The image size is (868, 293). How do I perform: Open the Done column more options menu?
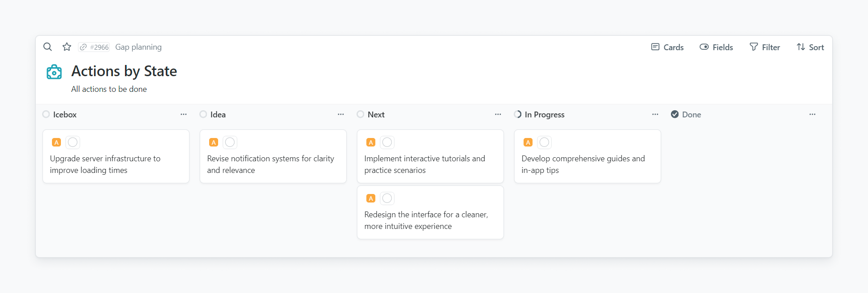(x=812, y=114)
